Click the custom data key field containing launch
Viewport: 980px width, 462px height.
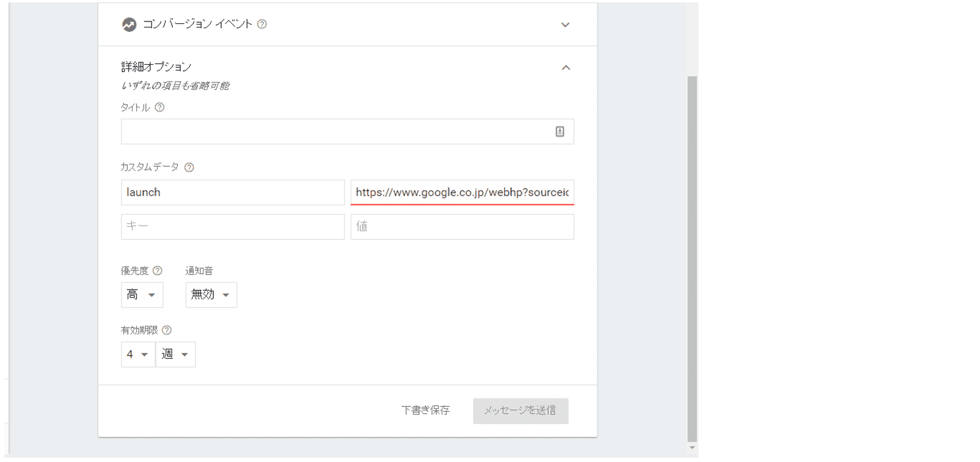point(232,193)
